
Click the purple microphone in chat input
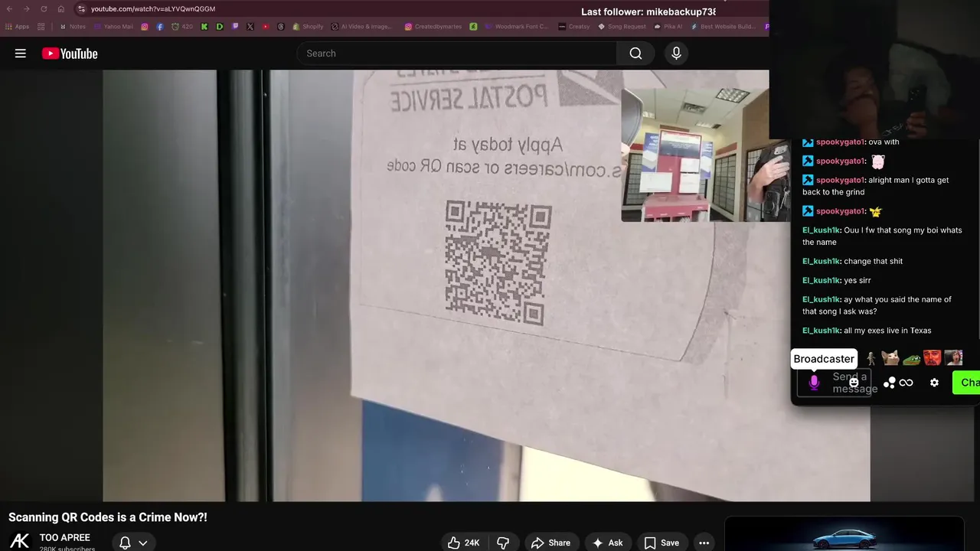click(814, 383)
